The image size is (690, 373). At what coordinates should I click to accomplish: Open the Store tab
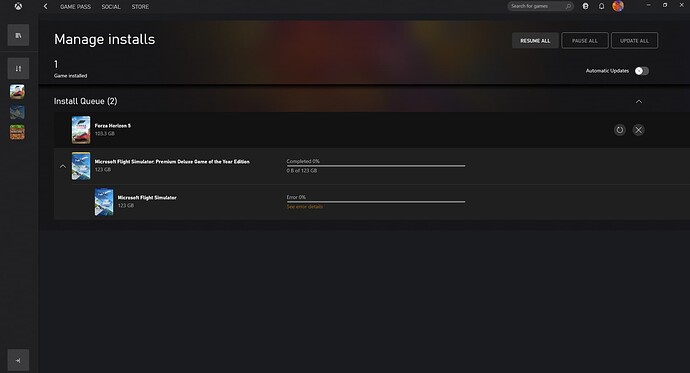tap(140, 7)
